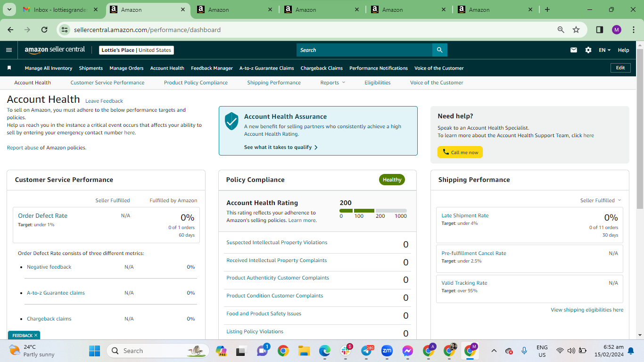Image resolution: width=644 pixels, height=362 pixels.
Task: Open the EN language dropdown
Action: [x=604, y=50]
